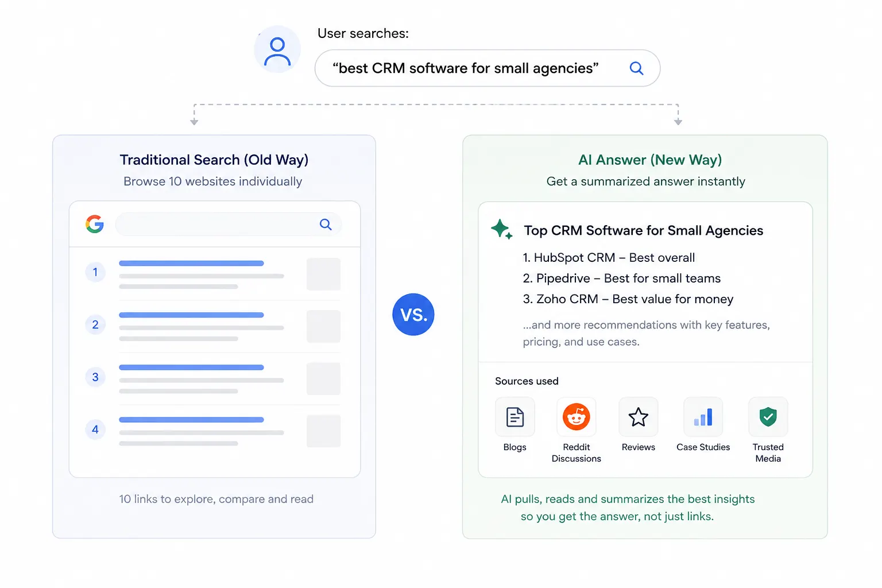The height and width of the screenshot is (588, 882).
Task: Click "AI pulls, reads and summarizes the best insights"
Action: 628,500
